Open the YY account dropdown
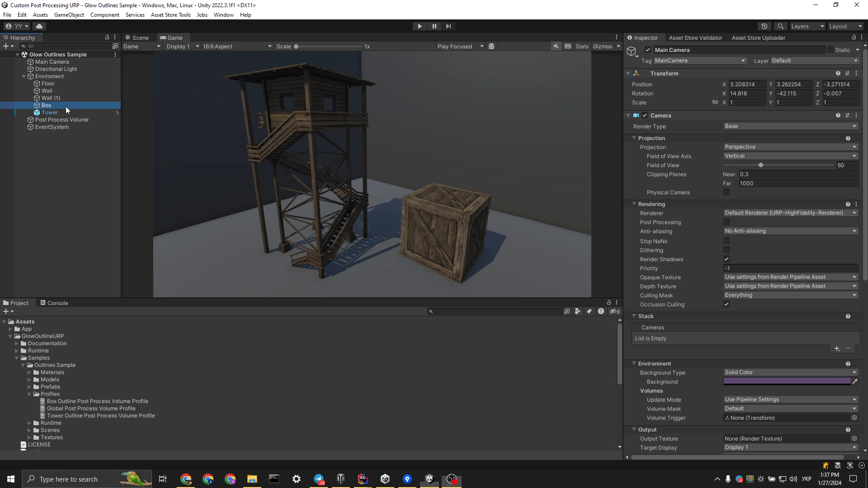The width and height of the screenshot is (868, 488). pos(17,26)
